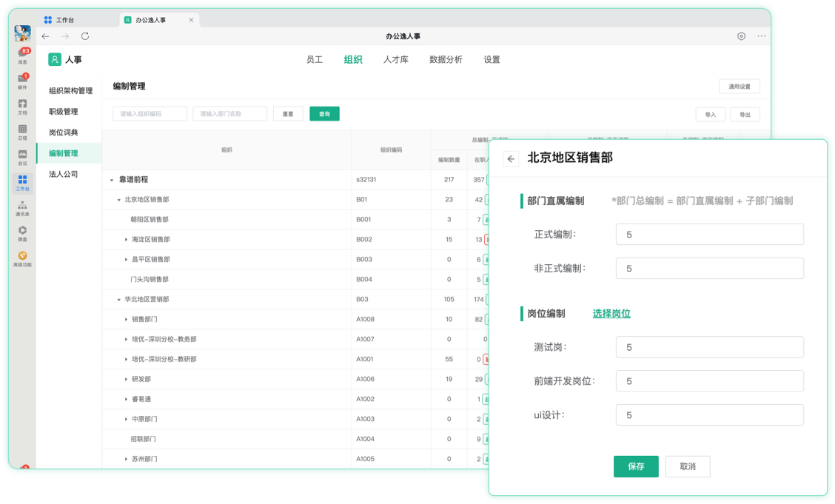Expand the 昌平区销售部 tree row
Screen dimensions: 835x504
[x=126, y=259]
